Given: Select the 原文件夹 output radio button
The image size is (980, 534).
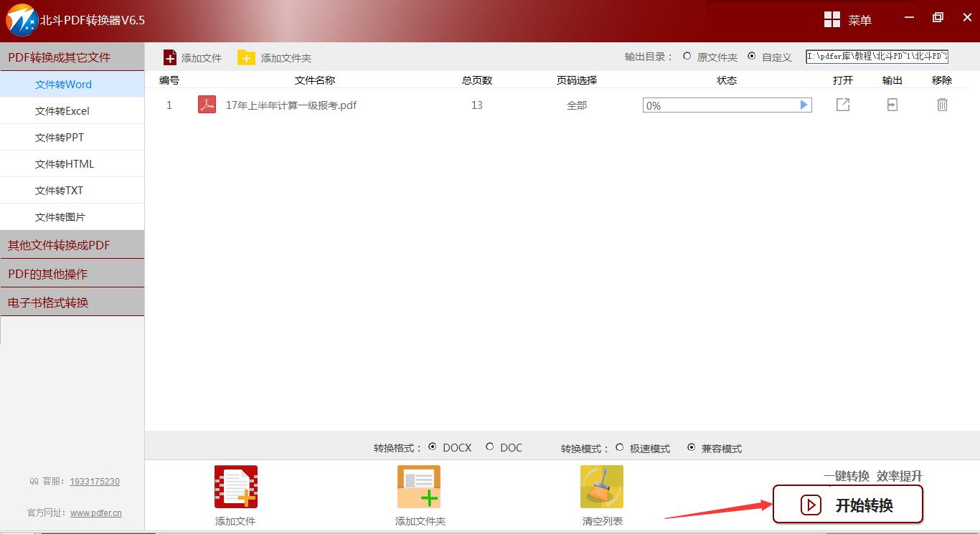Looking at the screenshot, I should tap(687, 57).
